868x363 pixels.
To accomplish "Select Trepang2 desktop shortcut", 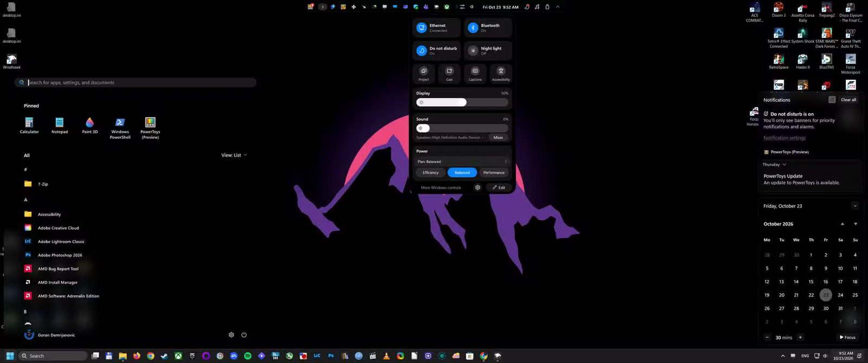I will click(x=826, y=10).
